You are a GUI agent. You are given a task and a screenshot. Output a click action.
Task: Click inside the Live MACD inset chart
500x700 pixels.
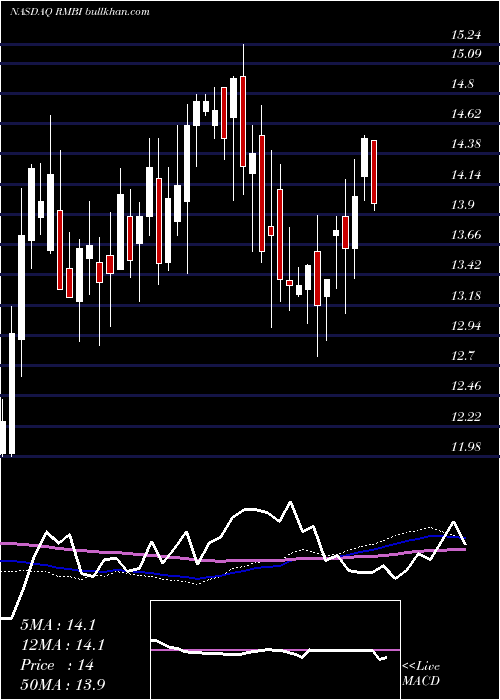click(x=275, y=650)
